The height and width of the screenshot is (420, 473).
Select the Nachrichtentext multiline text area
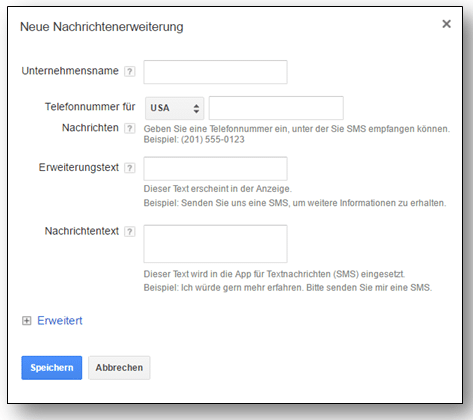pyautogui.click(x=215, y=244)
